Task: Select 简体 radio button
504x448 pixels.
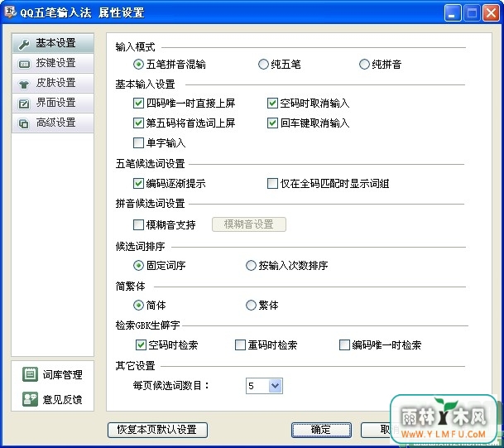Action: point(138,305)
